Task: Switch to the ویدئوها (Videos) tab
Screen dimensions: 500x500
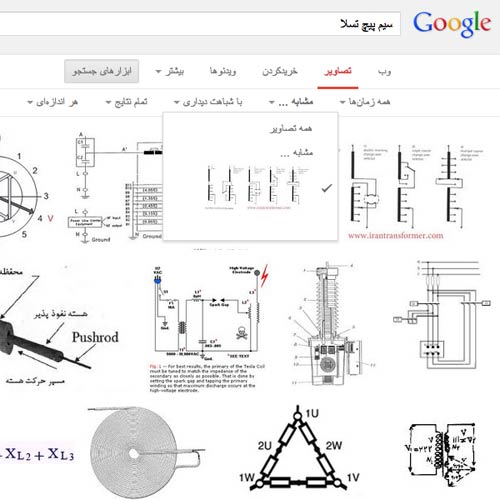Action: coord(223,71)
